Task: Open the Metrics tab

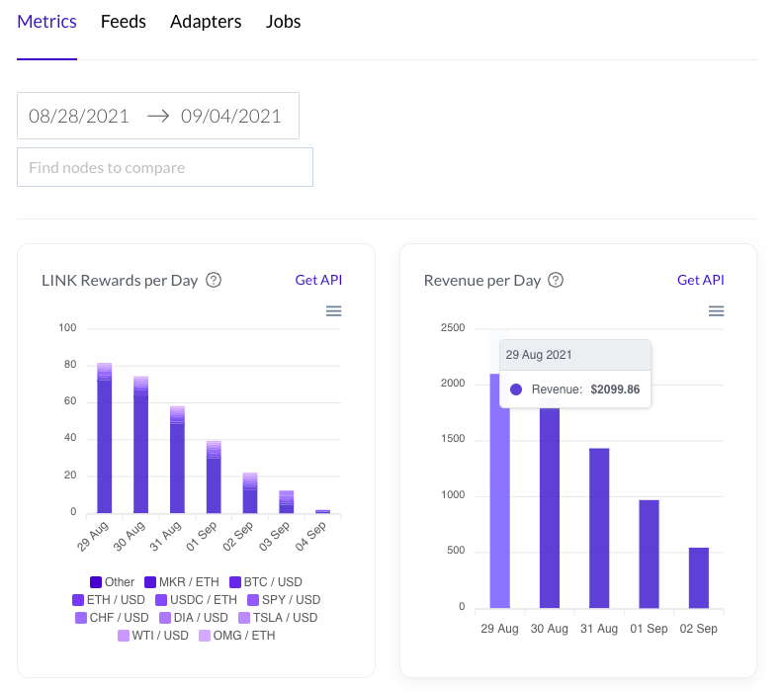Action: tap(47, 22)
